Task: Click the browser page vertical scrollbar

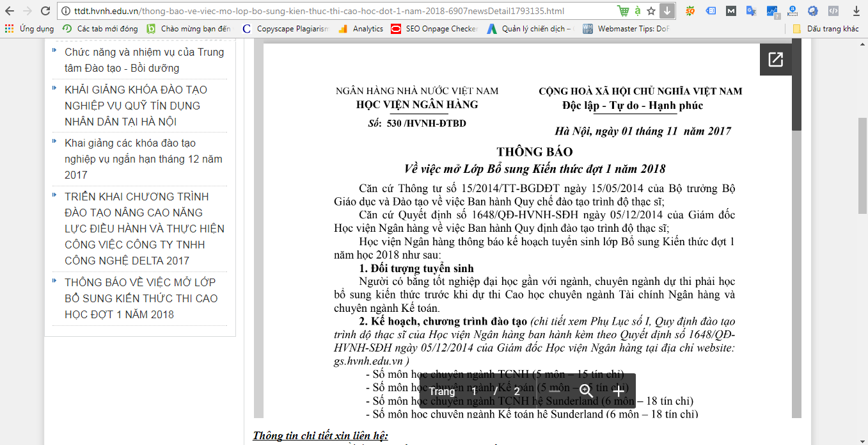Action: [x=862, y=166]
